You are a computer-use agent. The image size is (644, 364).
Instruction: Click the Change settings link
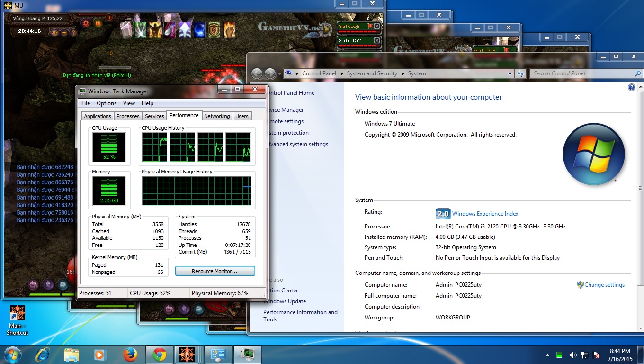(x=604, y=285)
